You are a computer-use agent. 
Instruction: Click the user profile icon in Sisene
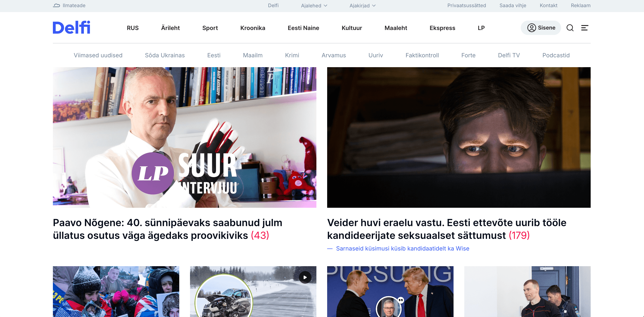(x=532, y=28)
